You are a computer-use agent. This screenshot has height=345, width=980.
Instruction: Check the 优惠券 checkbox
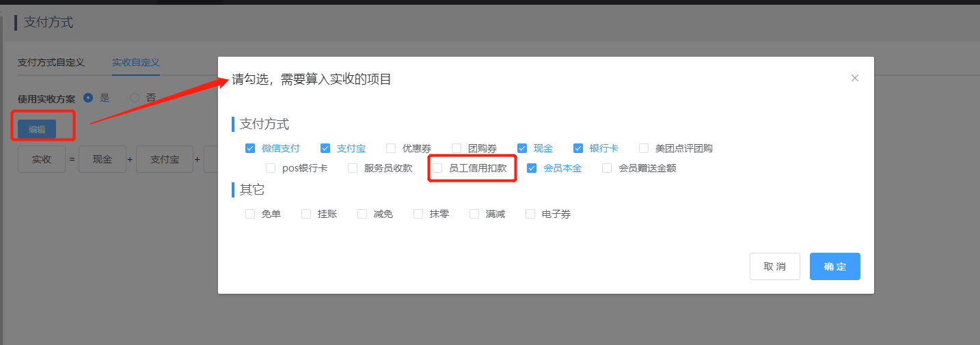(x=391, y=148)
